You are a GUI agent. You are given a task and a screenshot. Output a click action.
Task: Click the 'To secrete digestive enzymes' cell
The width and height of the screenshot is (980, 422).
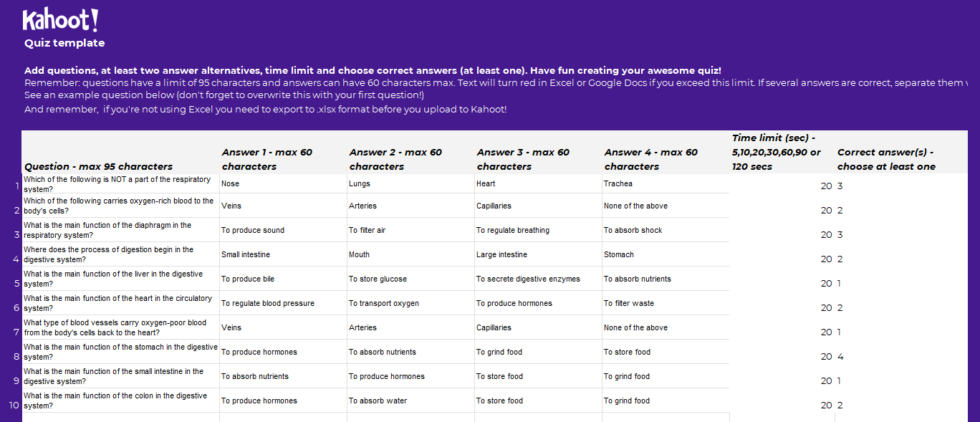[x=538, y=279]
